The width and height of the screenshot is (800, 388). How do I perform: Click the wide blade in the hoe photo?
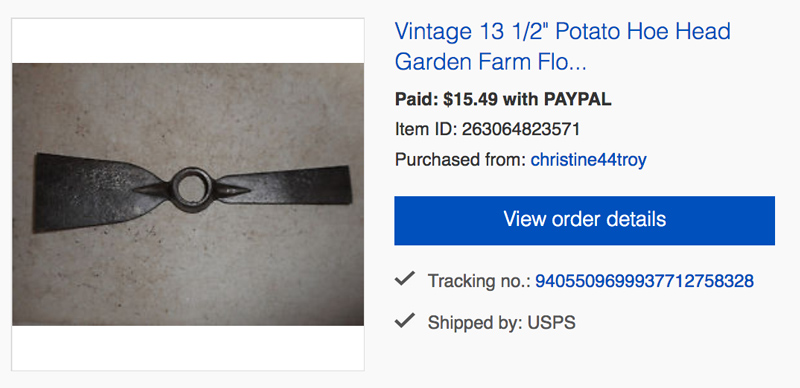[92, 192]
